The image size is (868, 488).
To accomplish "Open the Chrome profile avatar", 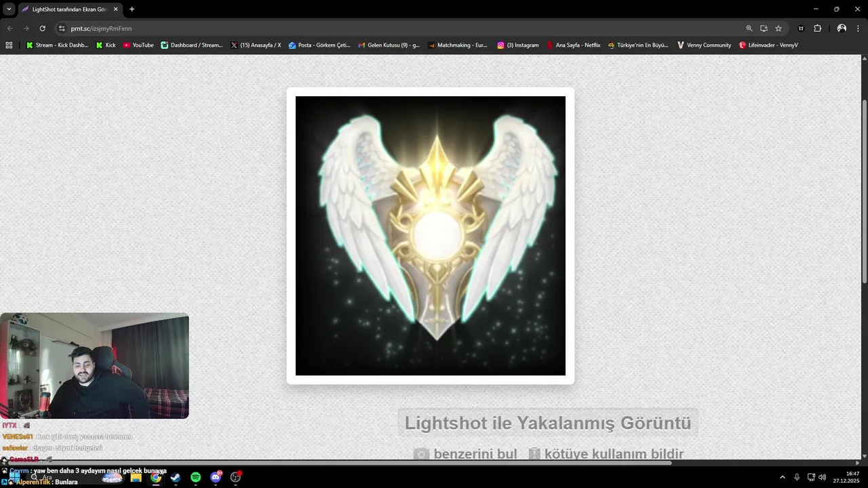I will (x=842, y=28).
